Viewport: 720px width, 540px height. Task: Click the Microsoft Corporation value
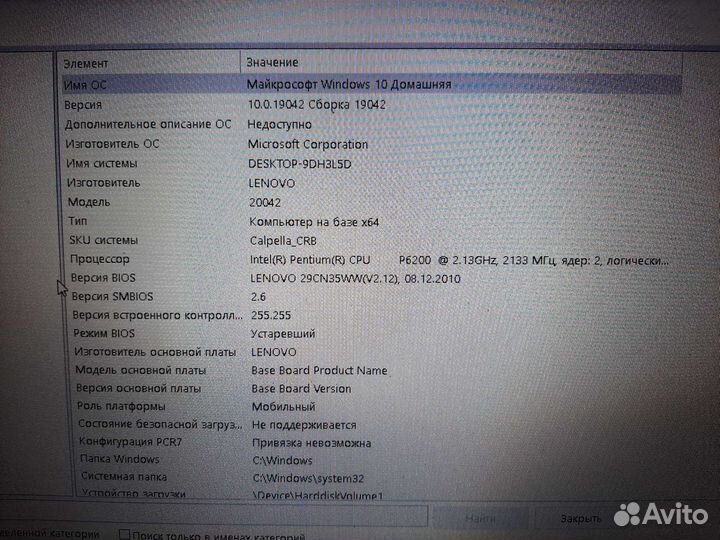pos(308,144)
